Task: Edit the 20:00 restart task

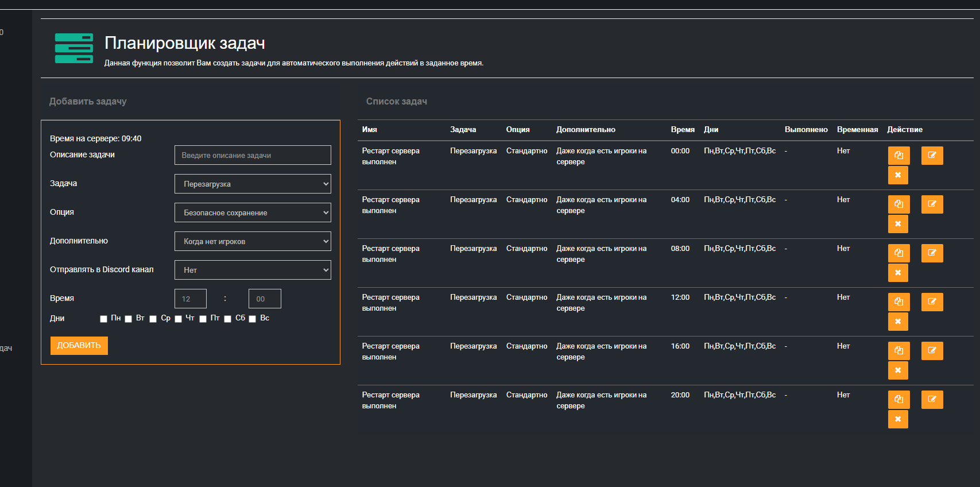Action: coord(932,400)
